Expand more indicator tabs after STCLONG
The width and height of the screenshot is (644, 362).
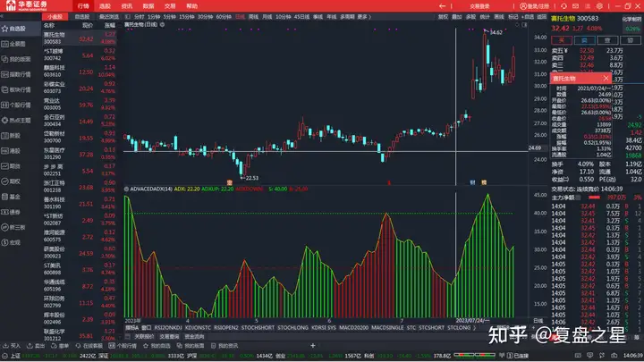pos(474,328)
